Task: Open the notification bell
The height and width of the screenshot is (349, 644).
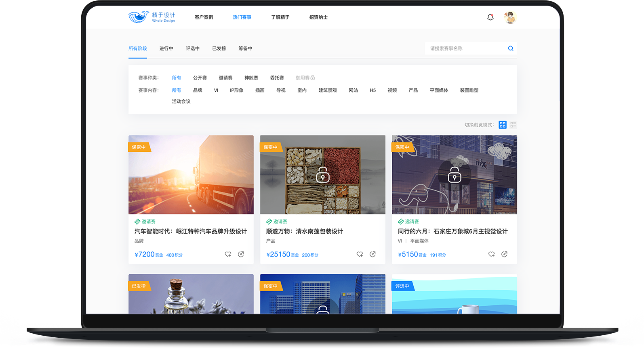Action: click(490, 17)
